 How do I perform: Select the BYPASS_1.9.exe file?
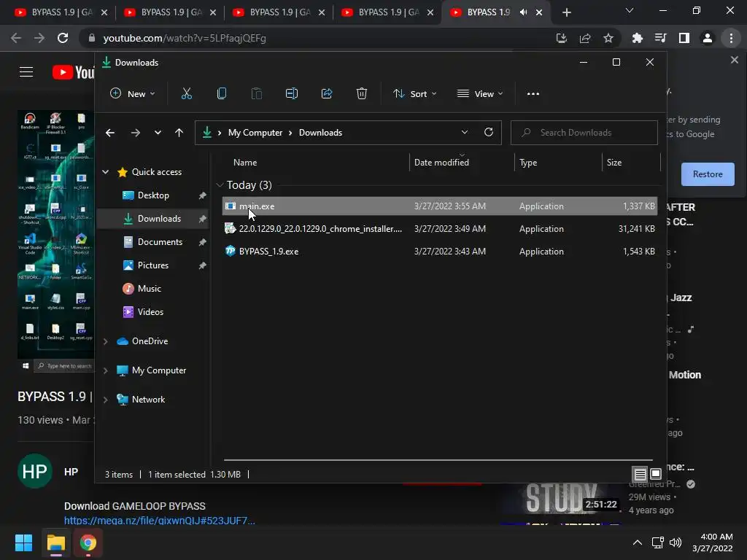440,252
